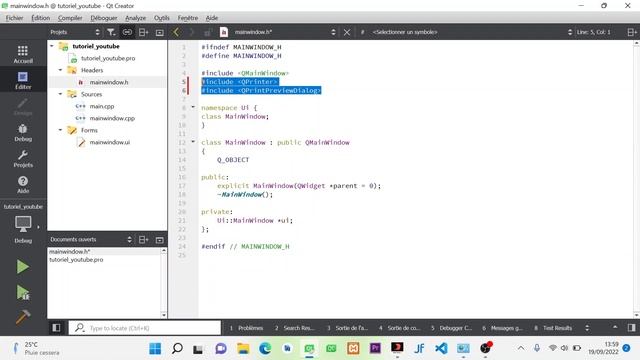This screenshot has height=360, width=640.
Task: Maximize output pane with up arrow
Action: [615, 328]
